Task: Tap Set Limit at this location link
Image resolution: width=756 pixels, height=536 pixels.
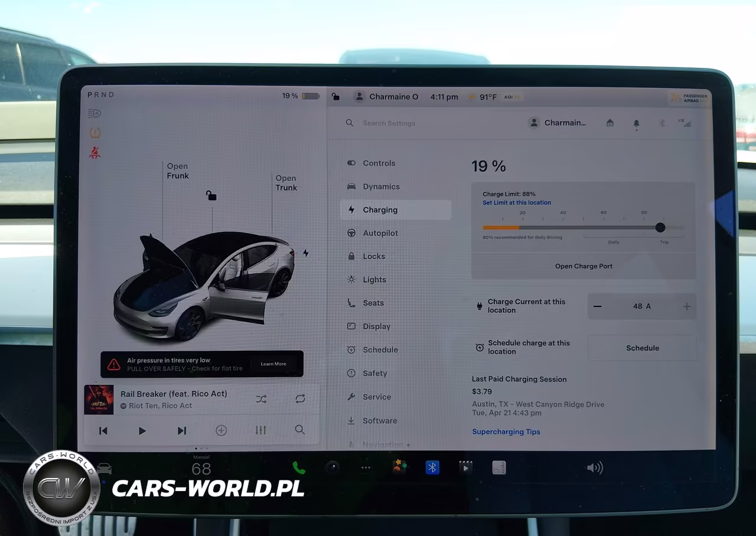Action: click(x=517, y=202)
